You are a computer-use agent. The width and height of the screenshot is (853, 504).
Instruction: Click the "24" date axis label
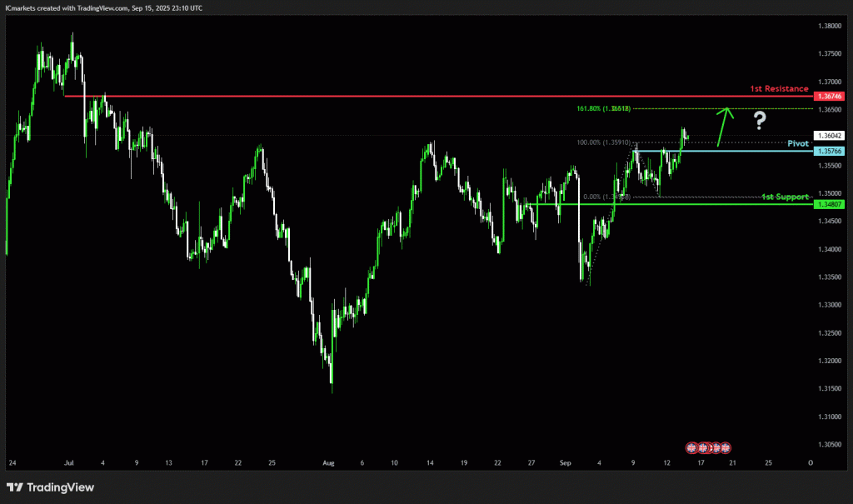(12, 463)
